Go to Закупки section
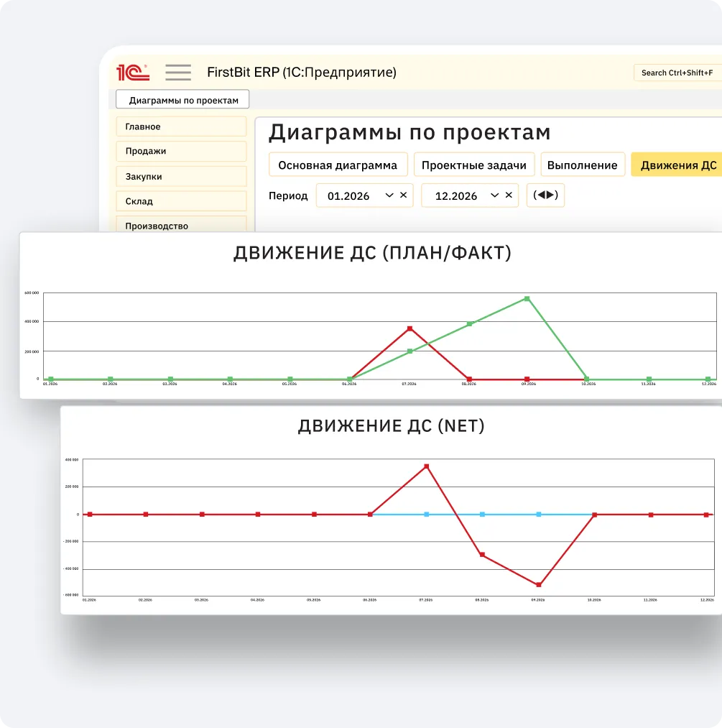Viewport: 722px width, 728px height. tap(181, 176)
